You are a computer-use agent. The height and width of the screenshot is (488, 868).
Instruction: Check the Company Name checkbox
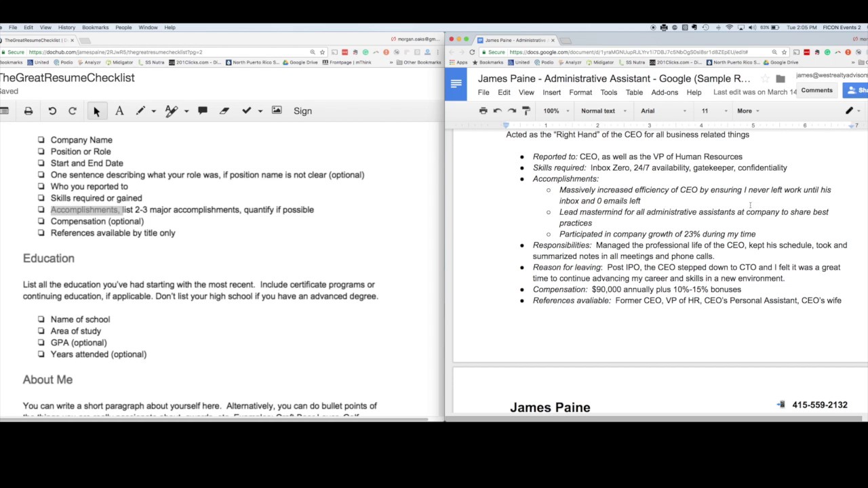[41, 140]
